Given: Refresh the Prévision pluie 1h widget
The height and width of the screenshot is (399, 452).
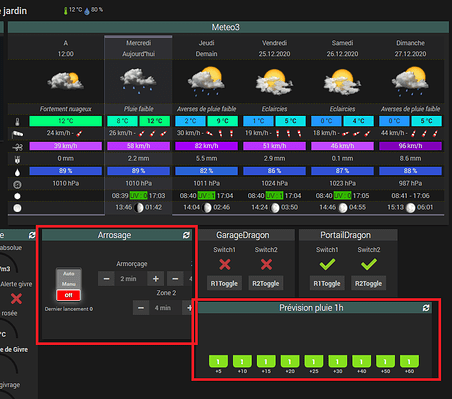Looking at the screenshot, I should point(426,308).
